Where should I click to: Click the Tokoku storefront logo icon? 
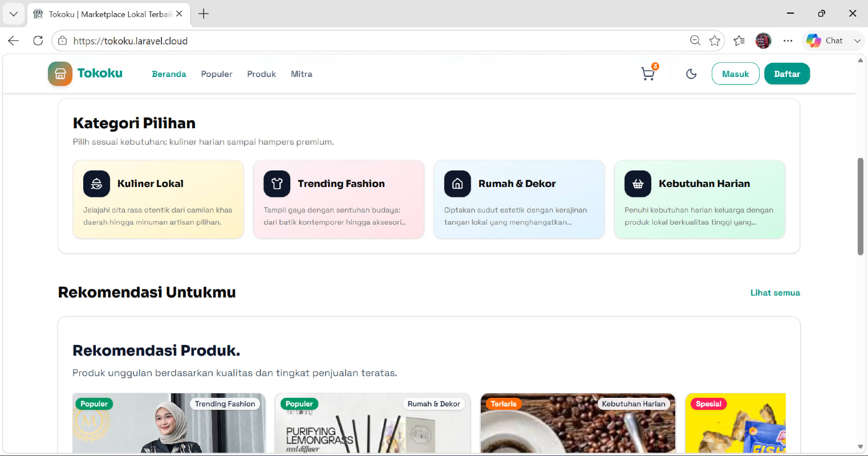pos(60,74)
